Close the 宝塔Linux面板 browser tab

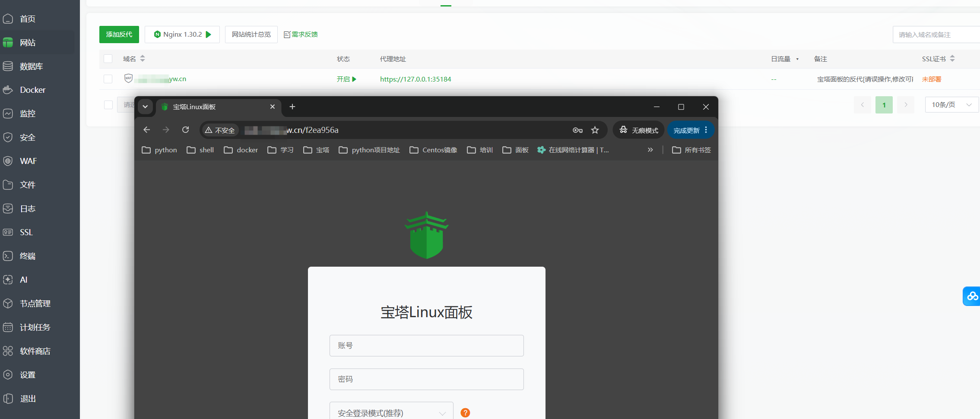(273, 107)
